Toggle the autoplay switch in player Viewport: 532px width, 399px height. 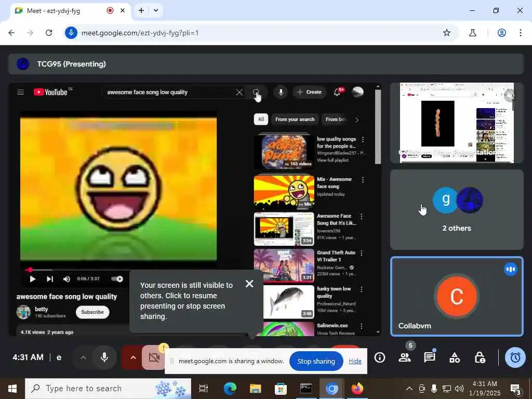117,279
